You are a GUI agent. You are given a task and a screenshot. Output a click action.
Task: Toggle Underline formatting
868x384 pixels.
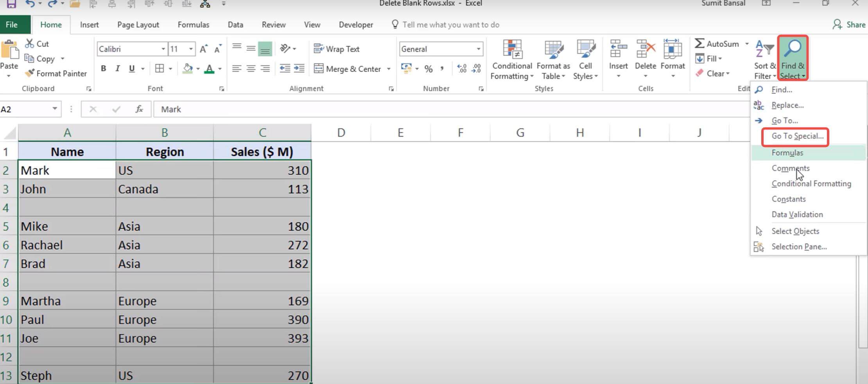[132, 68]
